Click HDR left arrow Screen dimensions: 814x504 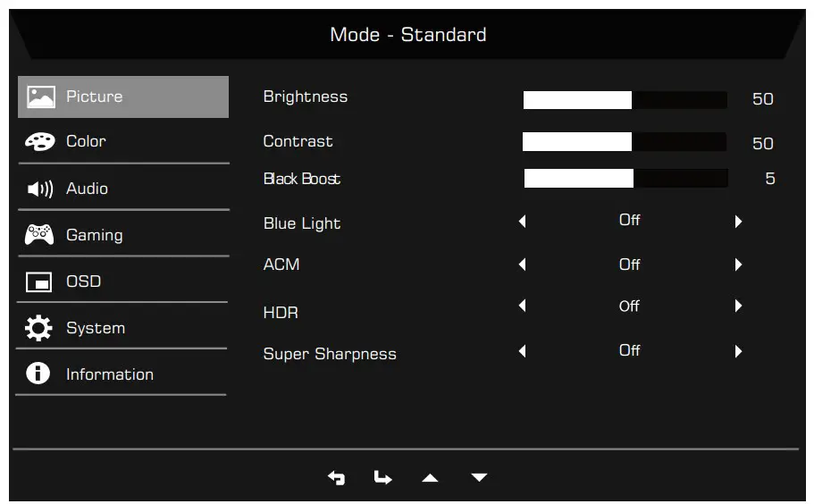[523, 306]
